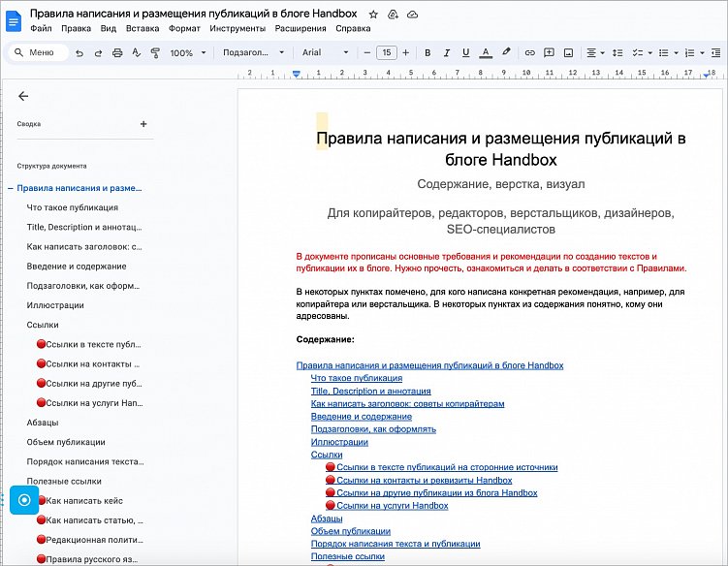Click the document title in the header
Screen dimensions: 728x566
pyautogui.click(x=194, y=14)
